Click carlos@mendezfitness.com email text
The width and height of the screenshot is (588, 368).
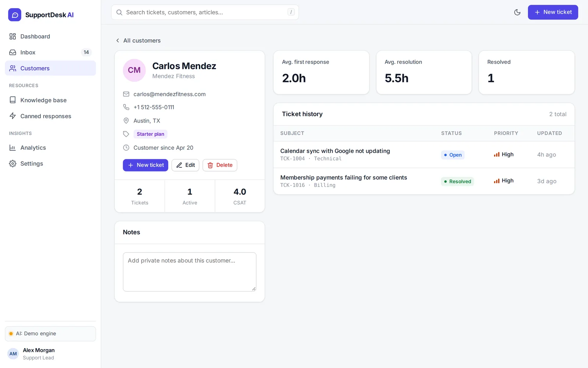point(169,94)
